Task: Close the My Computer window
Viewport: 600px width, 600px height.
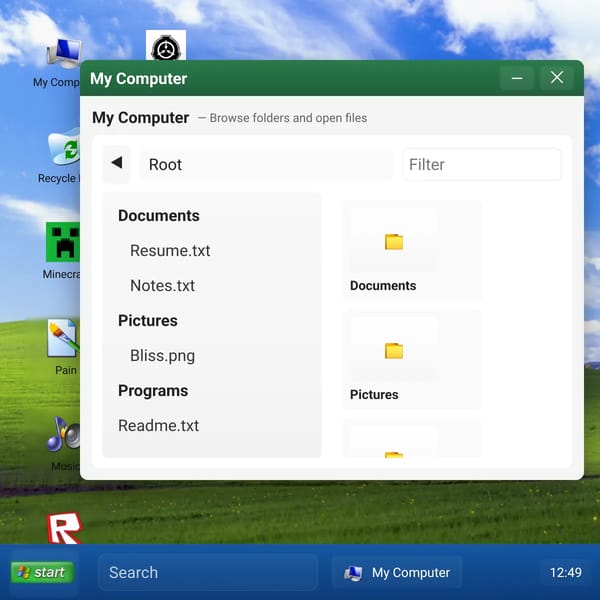Action: 557,78
